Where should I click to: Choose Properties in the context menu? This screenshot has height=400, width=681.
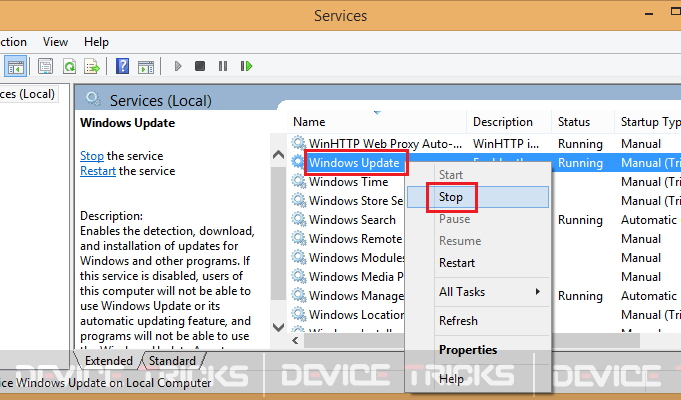click(x=478, y=350)
